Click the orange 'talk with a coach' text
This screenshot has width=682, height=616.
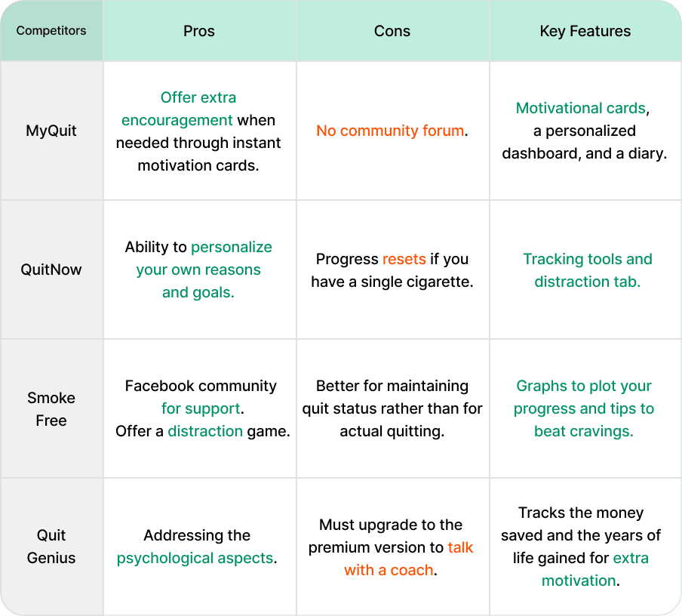tap(408, 559)
